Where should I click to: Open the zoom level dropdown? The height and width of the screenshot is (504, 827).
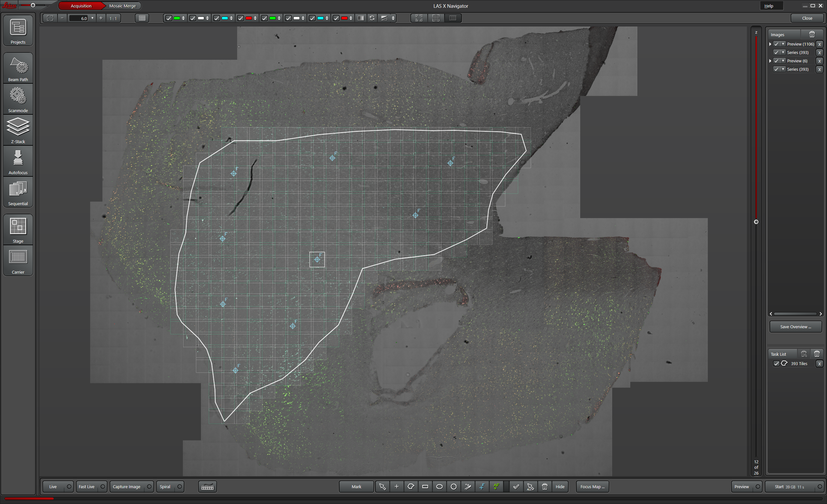[x=92, y=18]
